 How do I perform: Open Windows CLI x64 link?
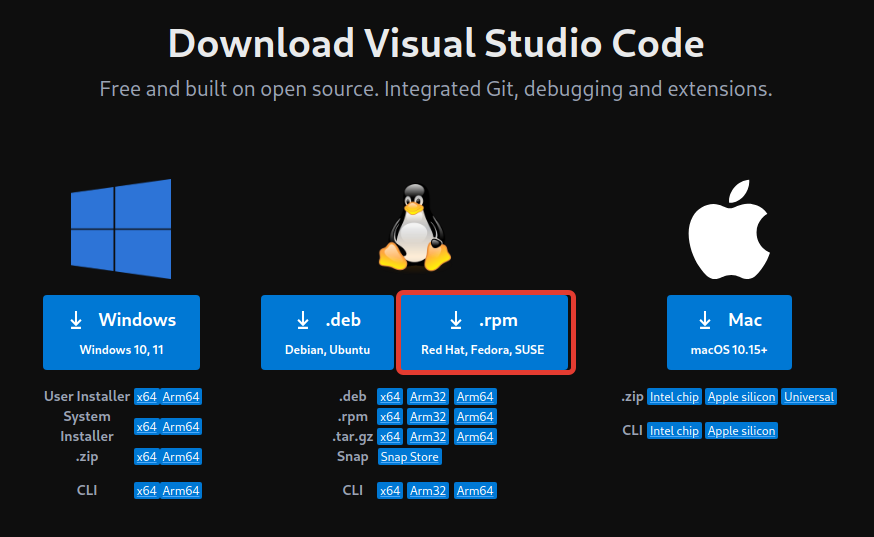pyautogui.click(x=147, y=491)
